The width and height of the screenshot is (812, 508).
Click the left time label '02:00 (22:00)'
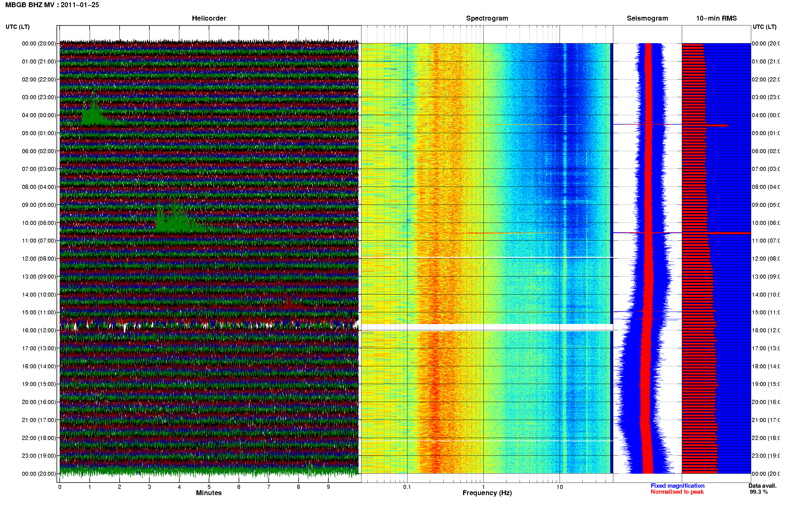pos(39,79)
